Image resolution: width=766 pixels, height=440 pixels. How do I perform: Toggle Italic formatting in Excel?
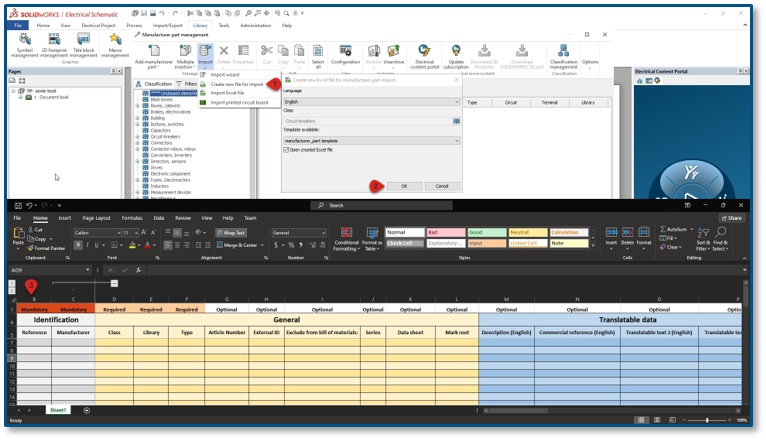click(x=87, y=245)
